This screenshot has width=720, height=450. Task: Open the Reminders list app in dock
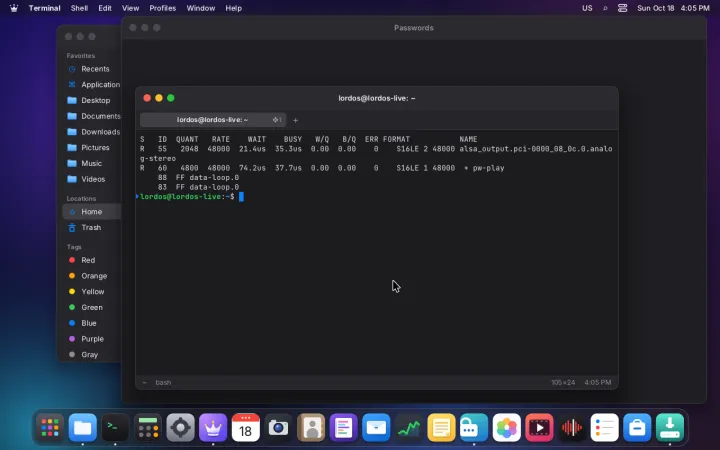(x=604, y=428)
